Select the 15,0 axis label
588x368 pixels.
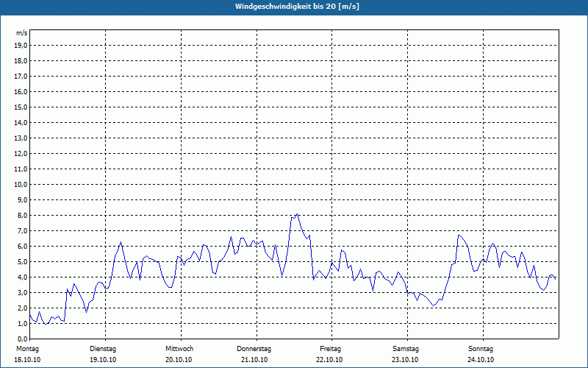pyautogui.click(x=21, y=107)
